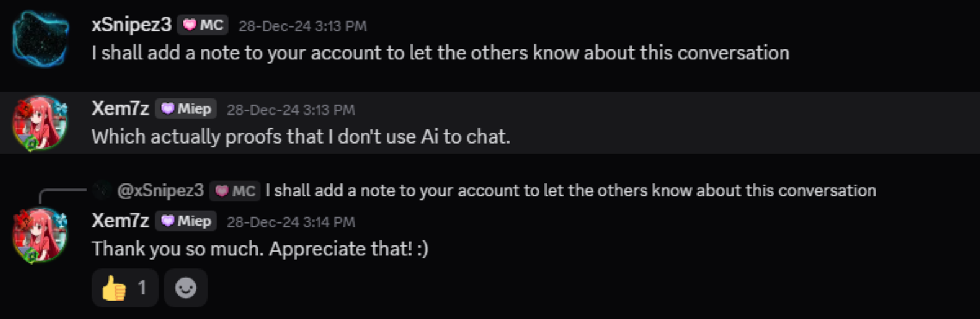Image resolution: width=980 pixels, height=319 pixels.
Task: Click the MC role badge next to xSnipez3
Action: coord(203,26)
